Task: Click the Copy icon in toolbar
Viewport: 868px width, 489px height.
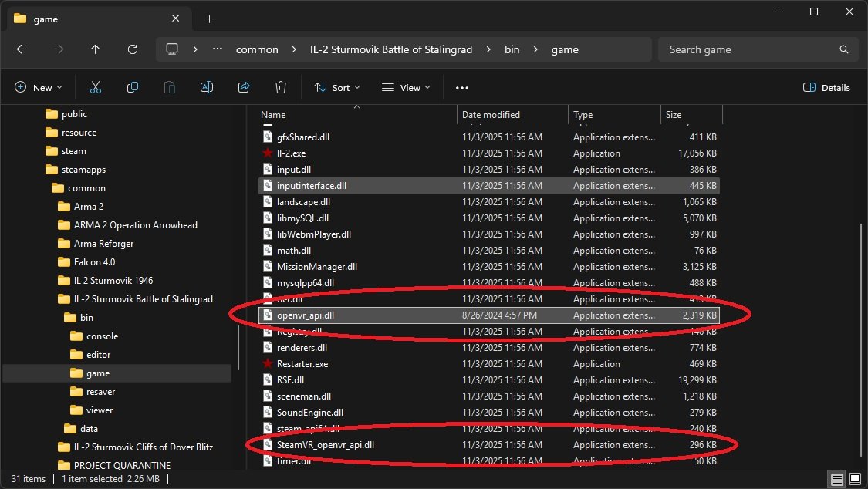Action: [133, 88]
